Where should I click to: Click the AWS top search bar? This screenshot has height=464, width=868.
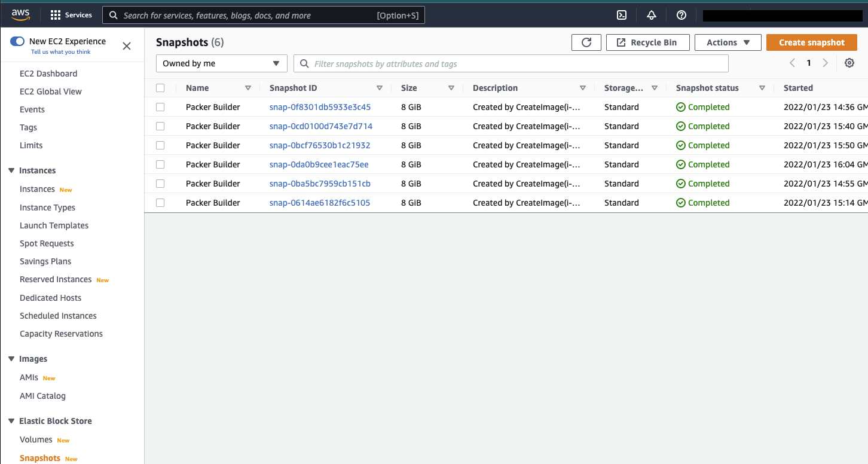264,16
